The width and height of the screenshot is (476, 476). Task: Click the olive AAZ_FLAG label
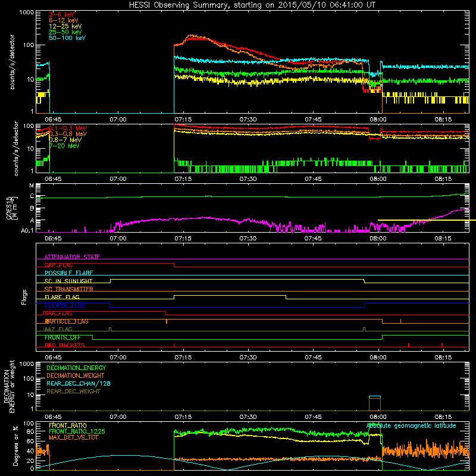[x=58, y=329]
